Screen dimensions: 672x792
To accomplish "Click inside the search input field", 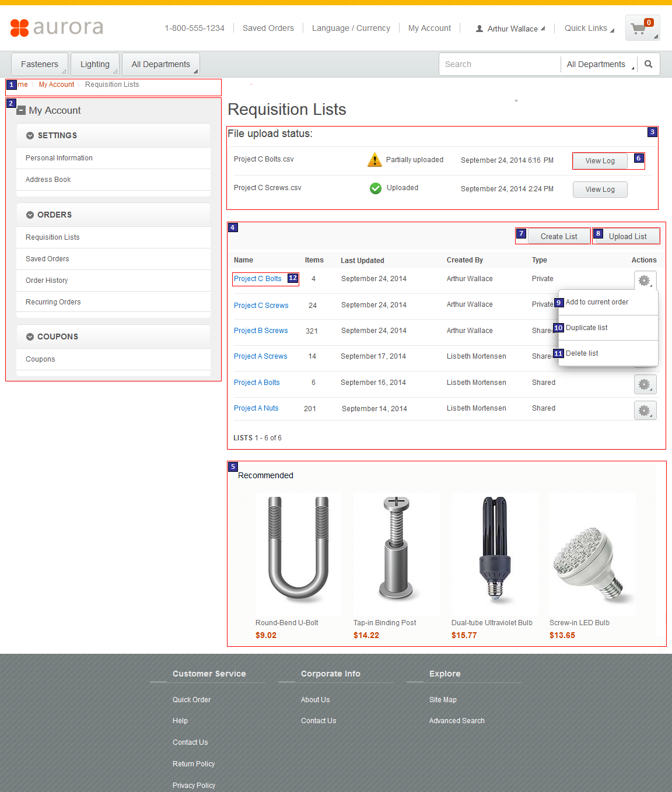I will pos(499,64).
